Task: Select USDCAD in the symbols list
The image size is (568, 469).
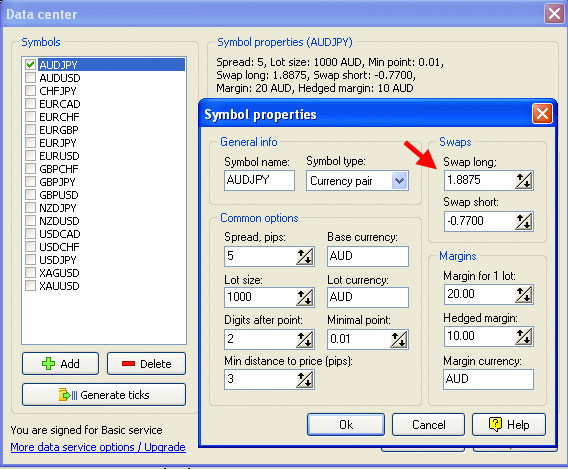Action: pos(60,234)
